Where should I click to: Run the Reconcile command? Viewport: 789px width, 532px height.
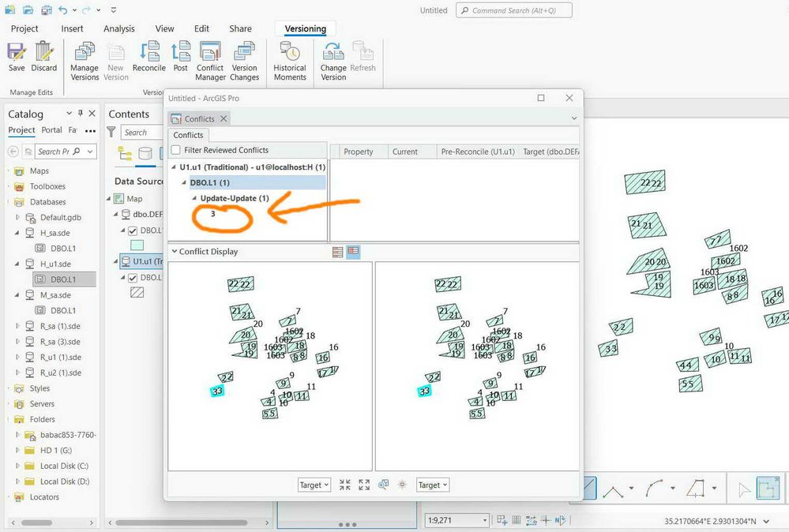(x=149, y=57)
